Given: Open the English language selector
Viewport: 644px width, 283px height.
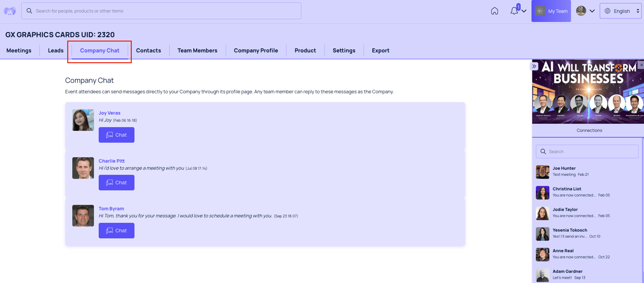Looking at the screenshot, I should pyautogui.click(x=621, y=11).
